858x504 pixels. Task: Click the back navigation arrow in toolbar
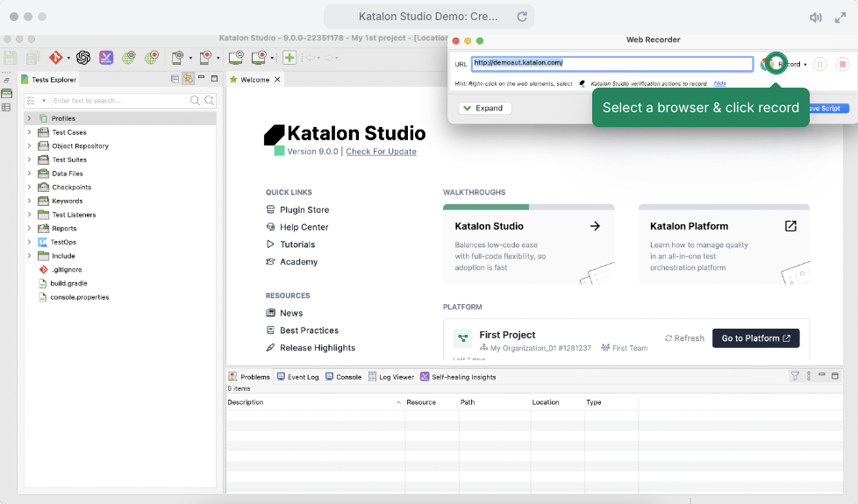[311, 57]
